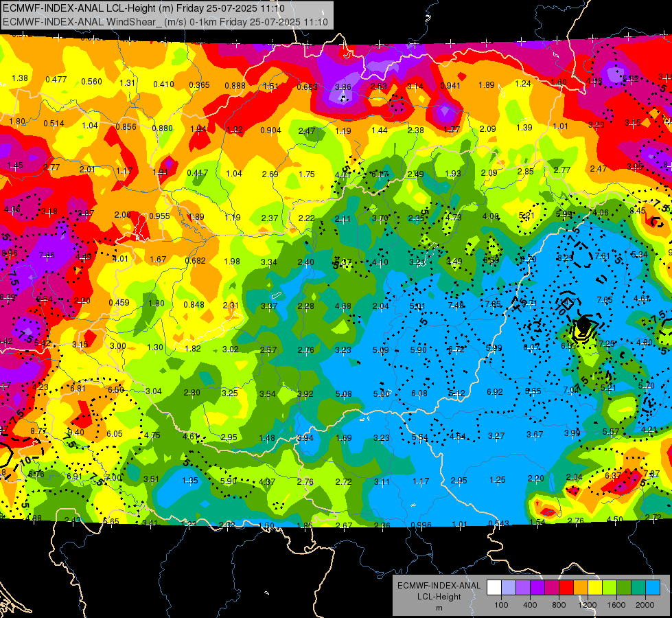The height and width of the screenshot is (618, 672).
Task: Click the light lavender legend swatch
Action: coord(509,587)
